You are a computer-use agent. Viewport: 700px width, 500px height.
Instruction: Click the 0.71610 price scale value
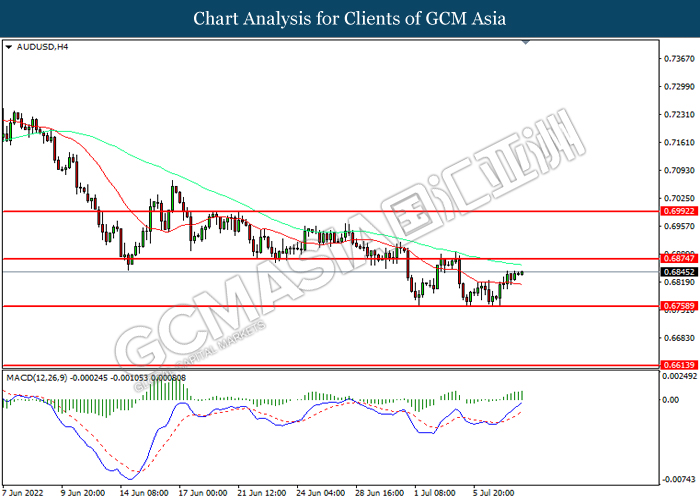pos(679,142)
